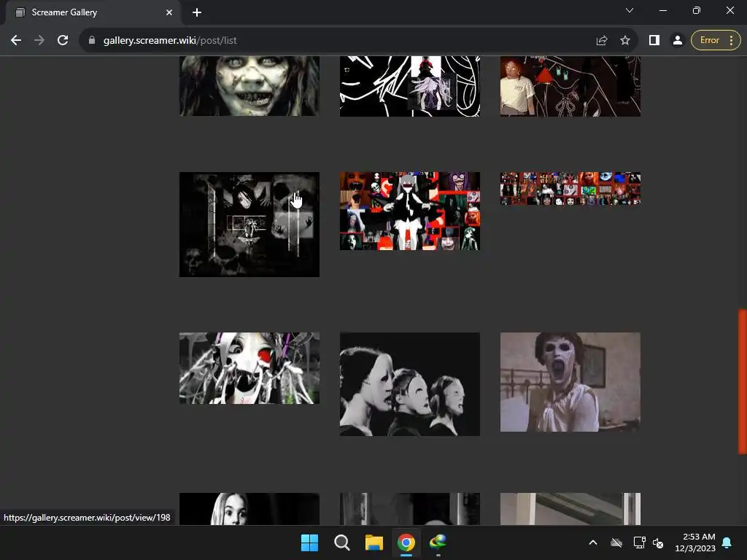Image resolution: width=747 pixels, height=560 pixels.
Task: Open three masked faces thumbnail
Action: pyautogui.click(x=410, y=384)
